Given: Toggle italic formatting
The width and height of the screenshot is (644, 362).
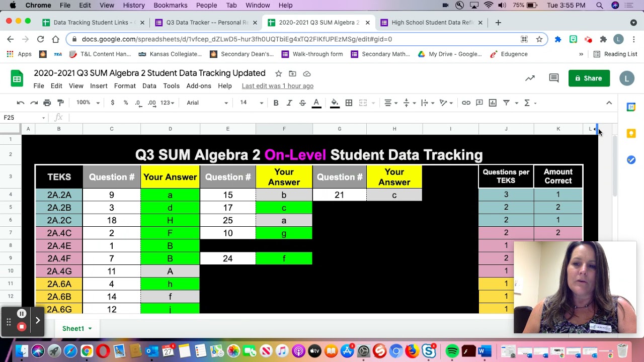Looking at the screenshot, I should point(289,103).
